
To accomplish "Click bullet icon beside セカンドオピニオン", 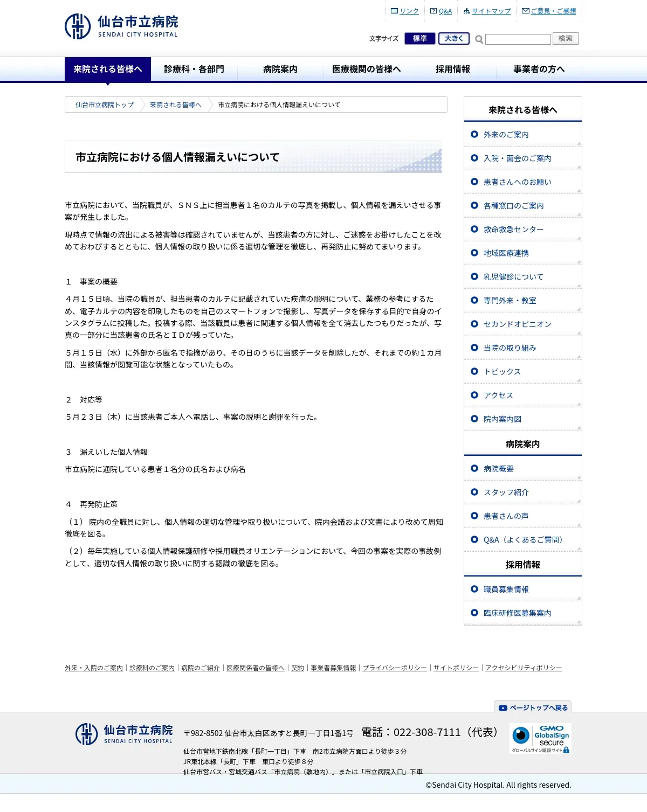I will pos(474,324).
